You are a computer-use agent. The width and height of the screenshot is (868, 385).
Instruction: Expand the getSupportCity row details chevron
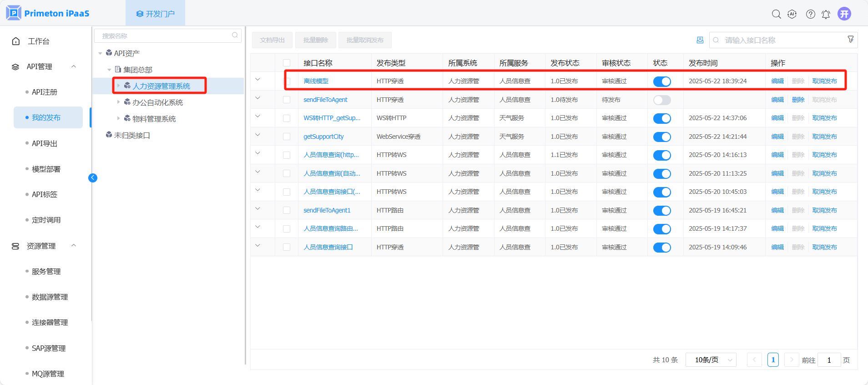point(257,135)
